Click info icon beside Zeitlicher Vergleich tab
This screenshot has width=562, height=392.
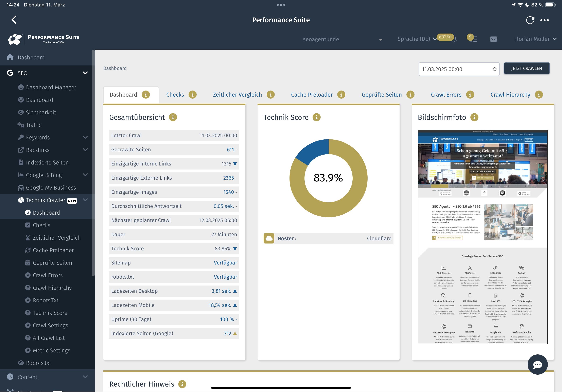pyautogui.click(x=270, y=95)
